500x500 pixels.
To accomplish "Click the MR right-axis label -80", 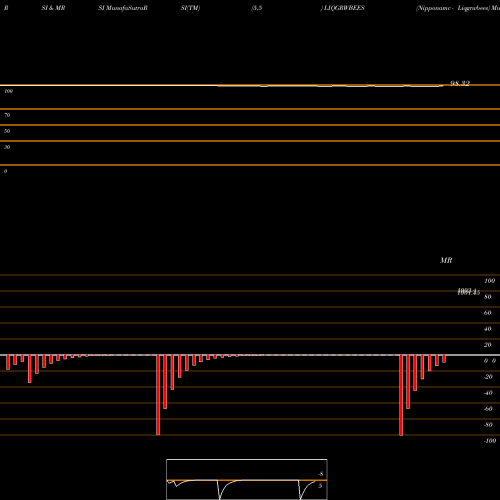I will 488,425.
